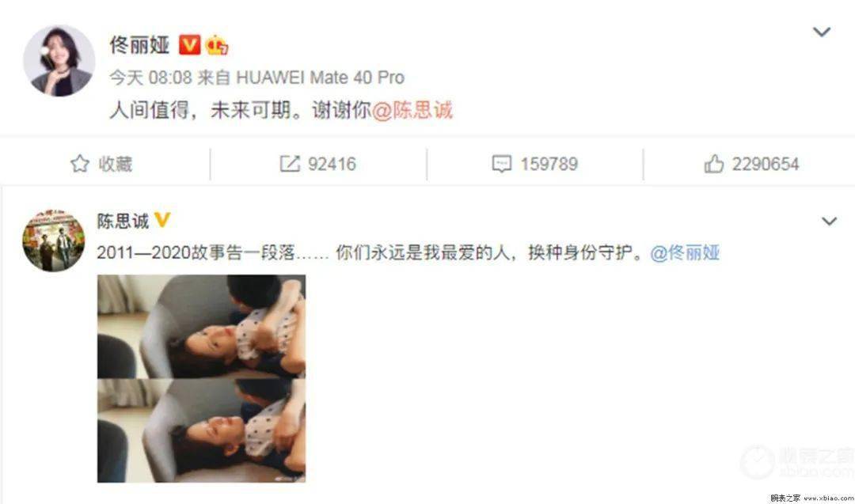
Task: Expand options chevron on 陈思诚's post
Action: point(829,222)
